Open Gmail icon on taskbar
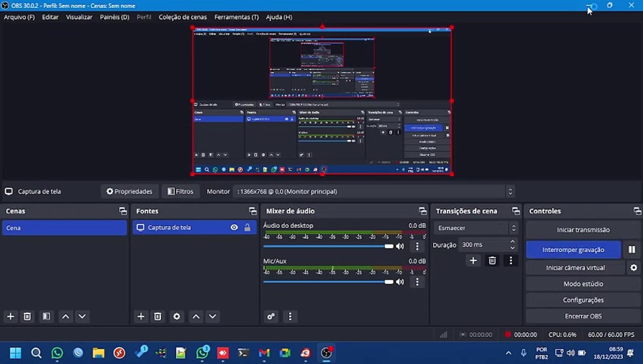The width and height of the screenshot is (643, 364). (x=264, y=353)
